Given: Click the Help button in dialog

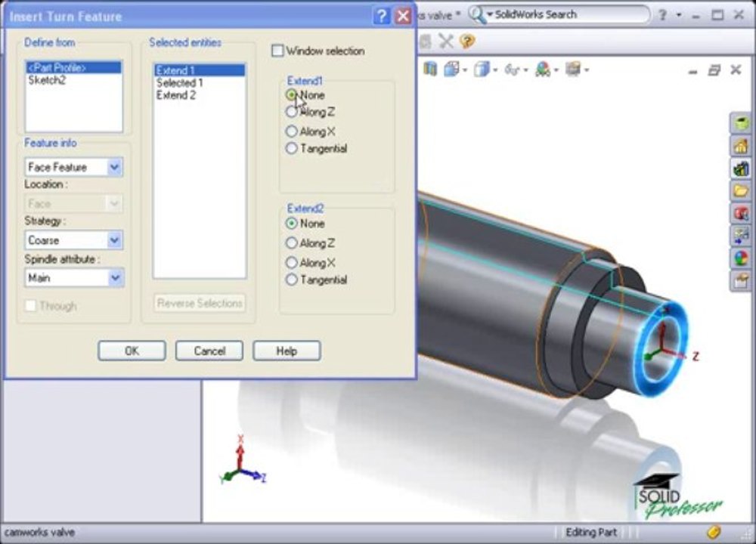Looking at the screenshot, I should tap(287, 351).
